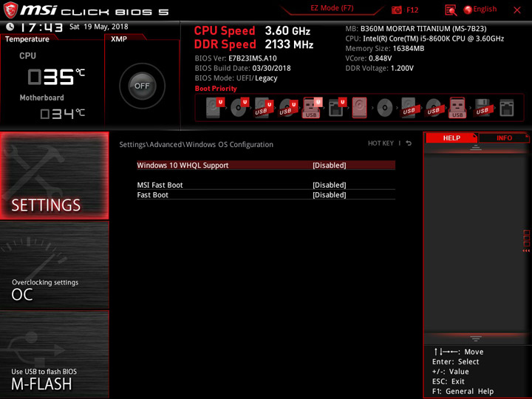Select the UEFI CD/DVD drive boot icon
Viewport: 532px width, 399px height.
(239, 108)
